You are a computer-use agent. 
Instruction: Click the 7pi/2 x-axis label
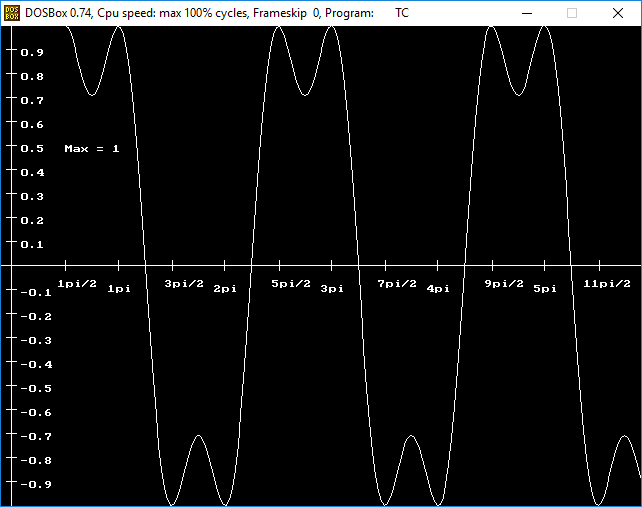[397, 283]
